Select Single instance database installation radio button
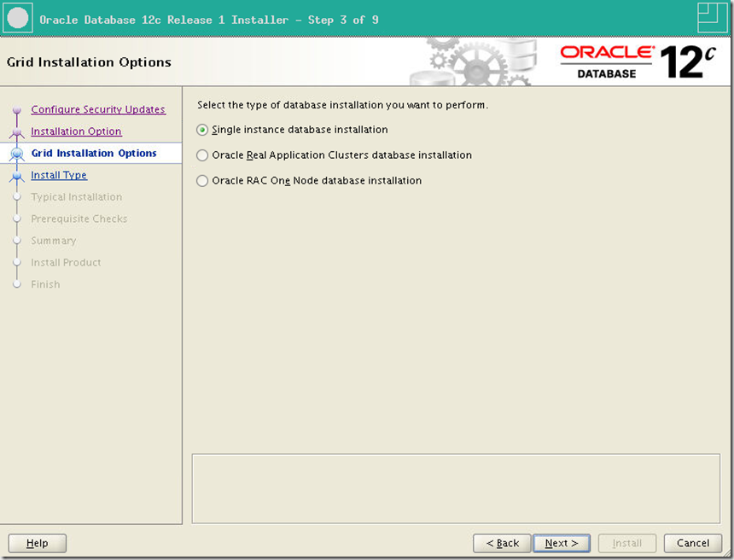Screen dimensions: 734x560 point(202,130)
